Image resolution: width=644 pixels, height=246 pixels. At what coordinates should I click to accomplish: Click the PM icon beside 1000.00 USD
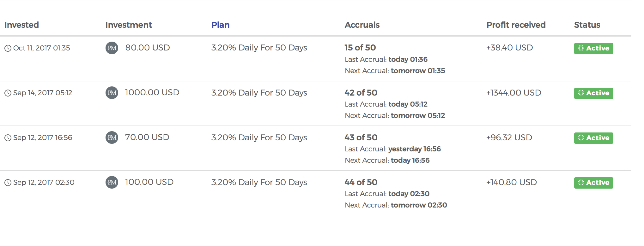112,93
